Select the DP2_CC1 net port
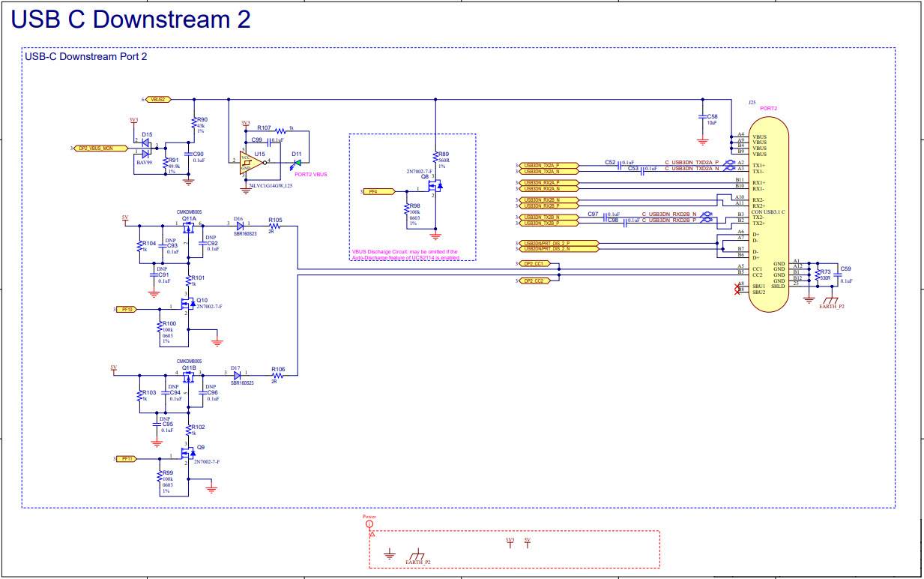Screen dimensions: 924x579 (534, 264)
